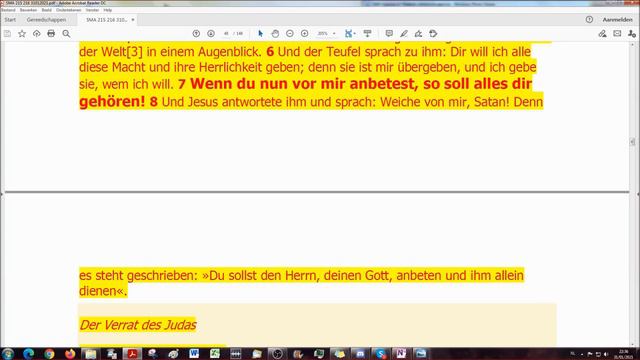Open the Beeld menu

coord(47,10)
